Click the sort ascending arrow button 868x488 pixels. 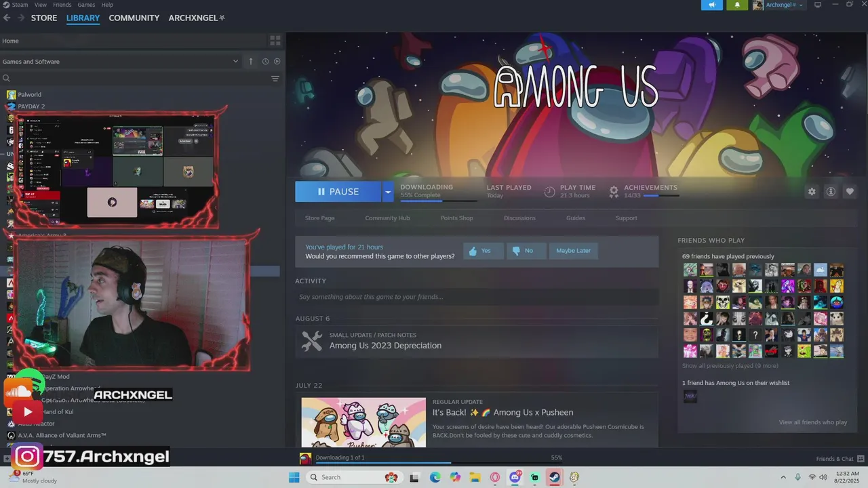tap(251, 62)
